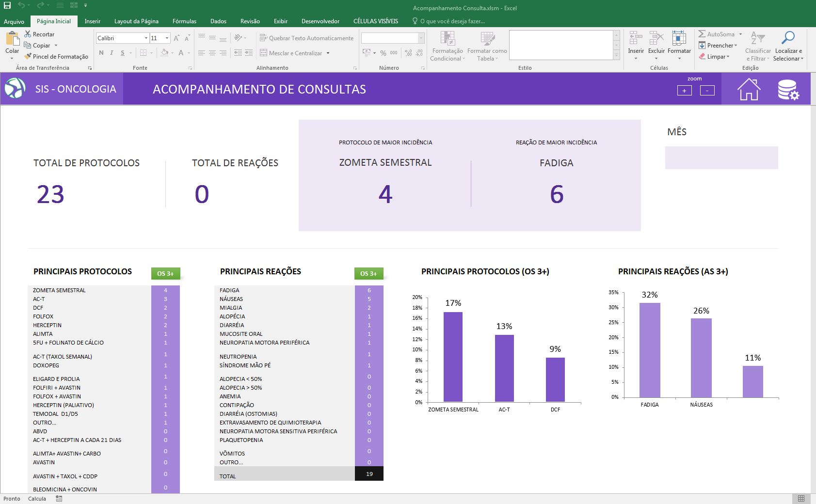This screenshot has width=816, height=504.
Task: Click the Redo arrow in the quick access toolbar
Action: click(41, 5)
